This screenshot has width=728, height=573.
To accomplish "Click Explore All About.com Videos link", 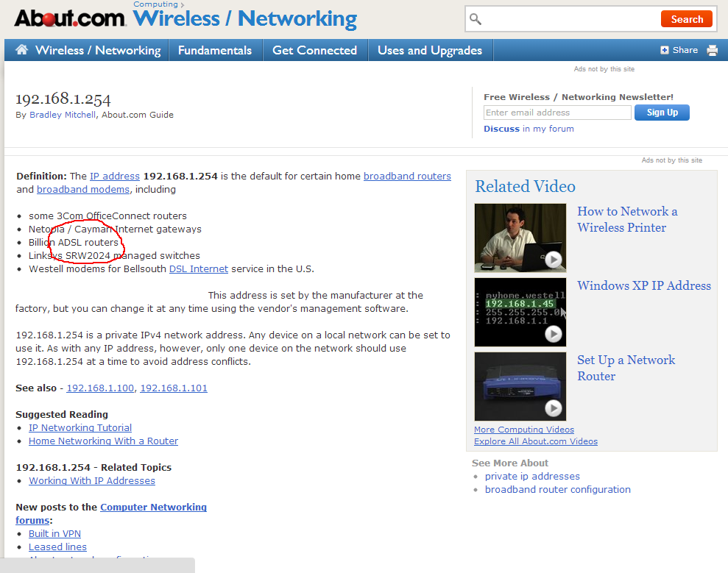I will click(x=536, y=441).
